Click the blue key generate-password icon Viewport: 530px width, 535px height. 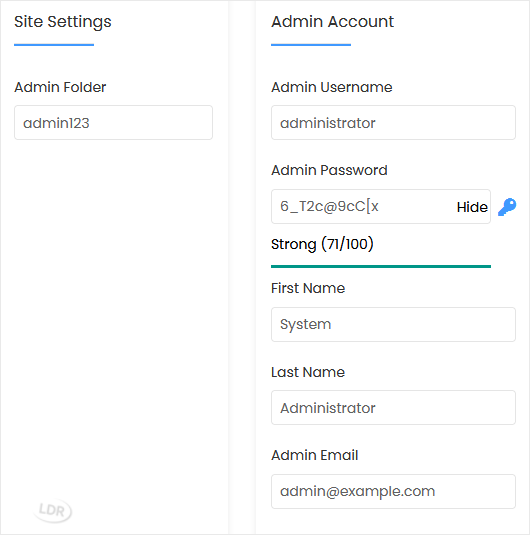click(507, 207)
